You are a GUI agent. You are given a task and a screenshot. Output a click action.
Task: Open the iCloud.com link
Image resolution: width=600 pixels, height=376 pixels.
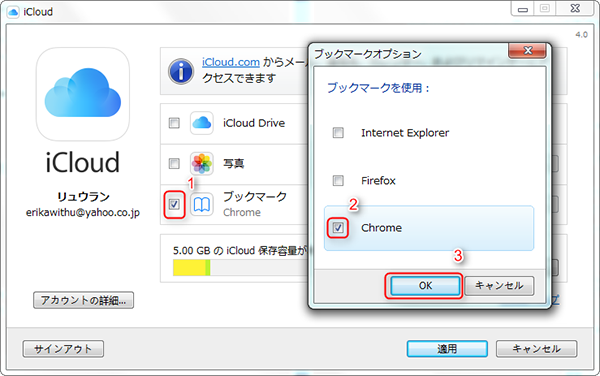(x=231, y=62)
